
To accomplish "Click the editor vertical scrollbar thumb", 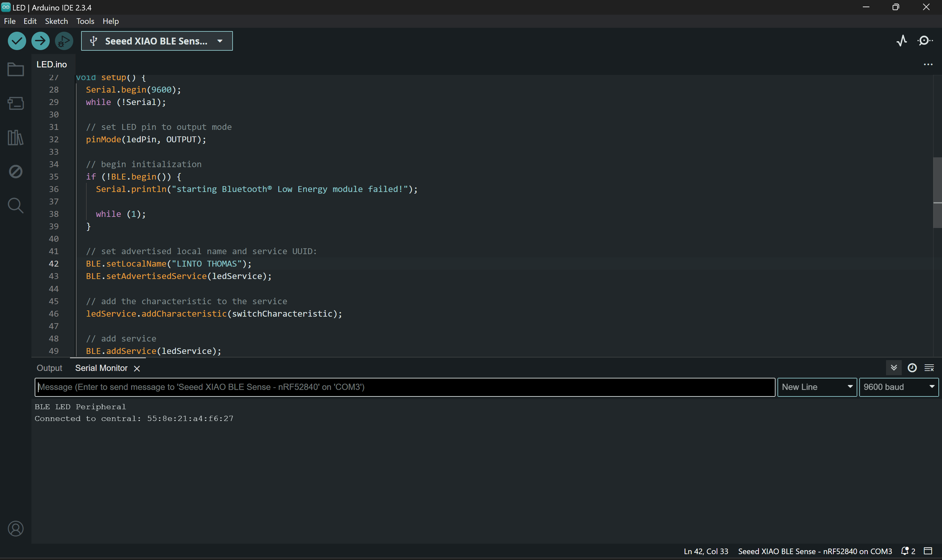I will pos(937,192).
